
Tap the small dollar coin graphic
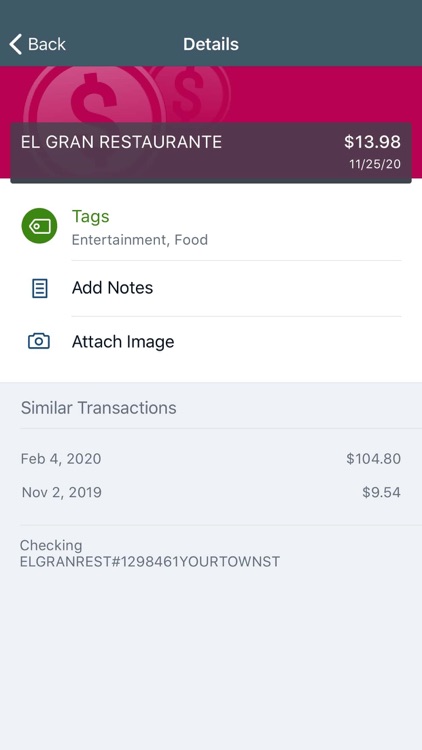click(191, 93)
